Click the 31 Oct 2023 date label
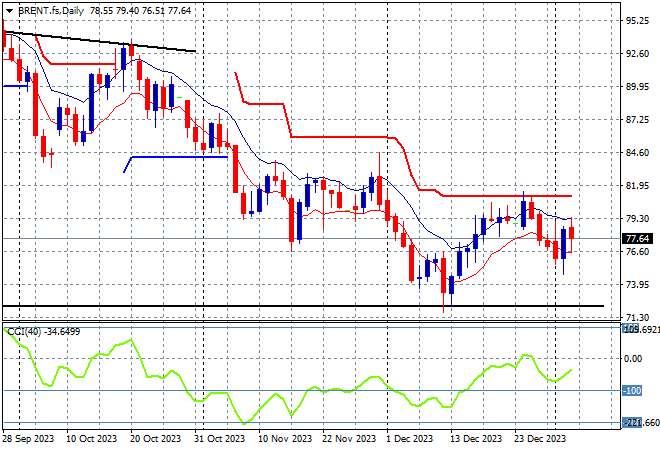Screen dimensions: 660x450 (219, 439)
